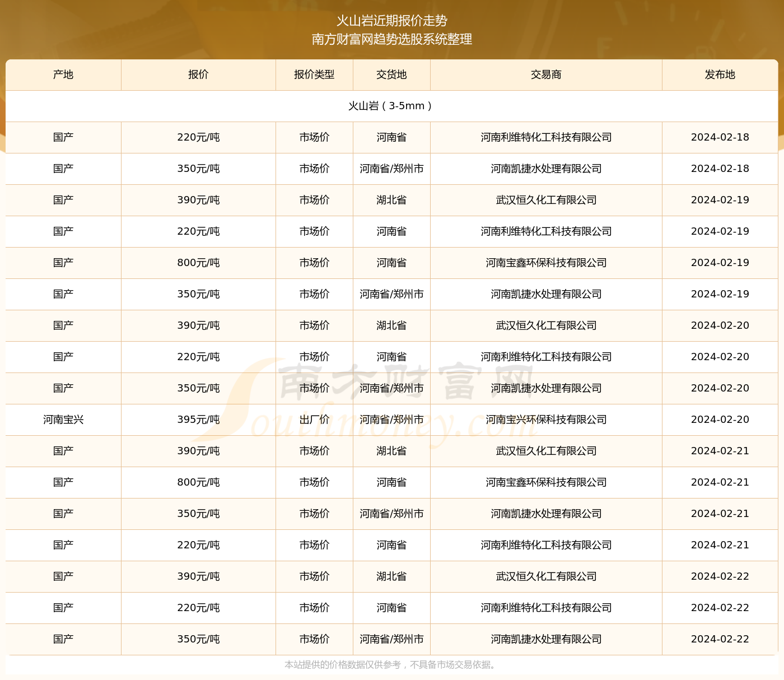Click the 报价类型 column header
The height and width of the screenshot is (680, 784).
coord(314,74)
